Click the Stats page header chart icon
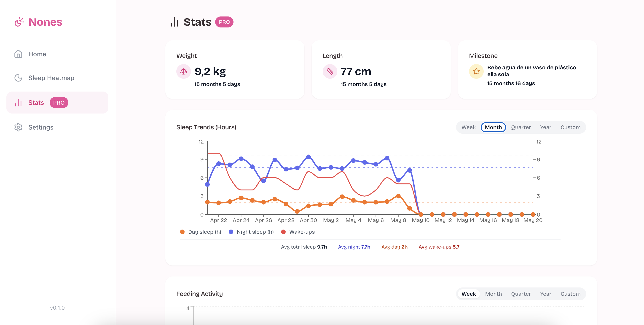The image size is (644, 325). (174, 22)
